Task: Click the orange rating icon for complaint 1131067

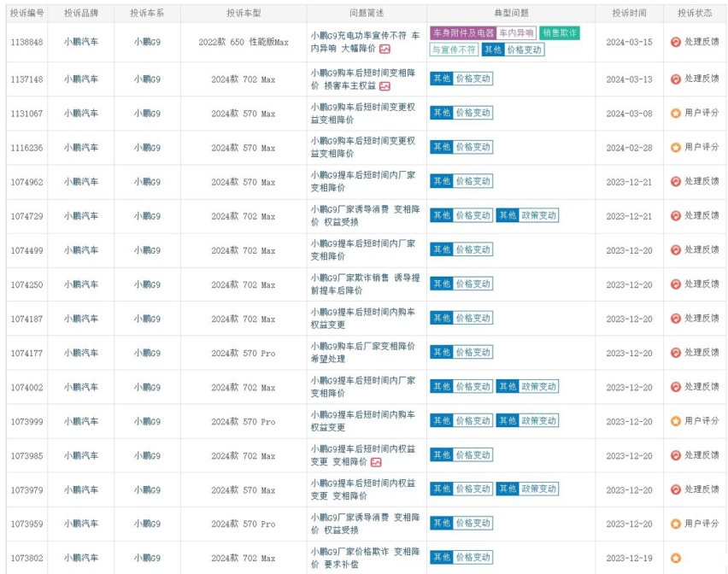Action: [676, 114]
